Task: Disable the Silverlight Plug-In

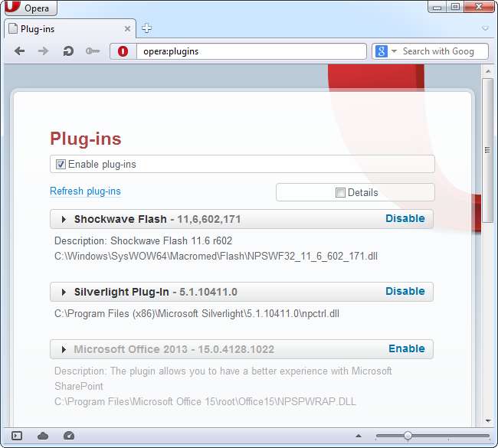Action: (x=405, y=291)
